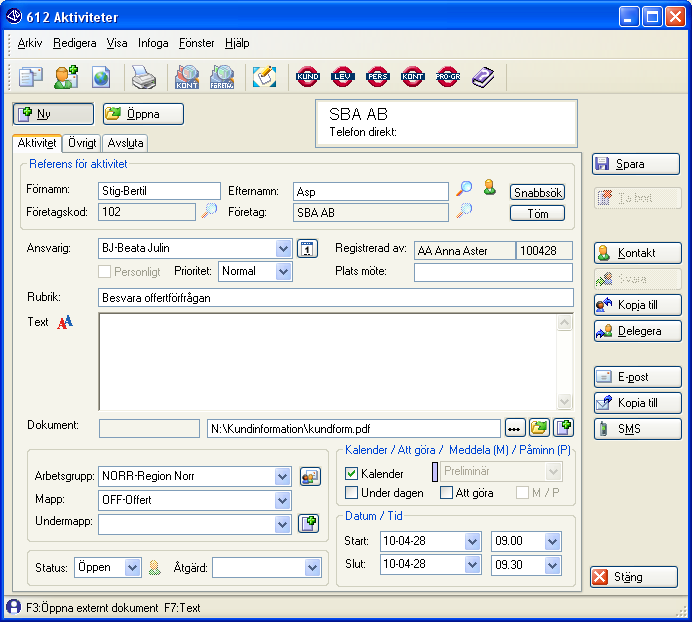Switch to the Övrigt tab
The image size is (692, 622).
pos(82,143)
